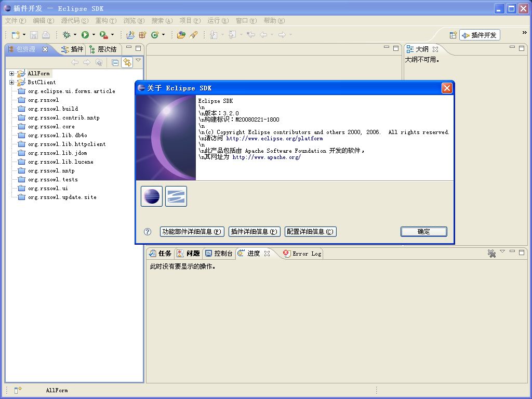
Task: Click 插件详细信息 button
Action: [255, 231]
